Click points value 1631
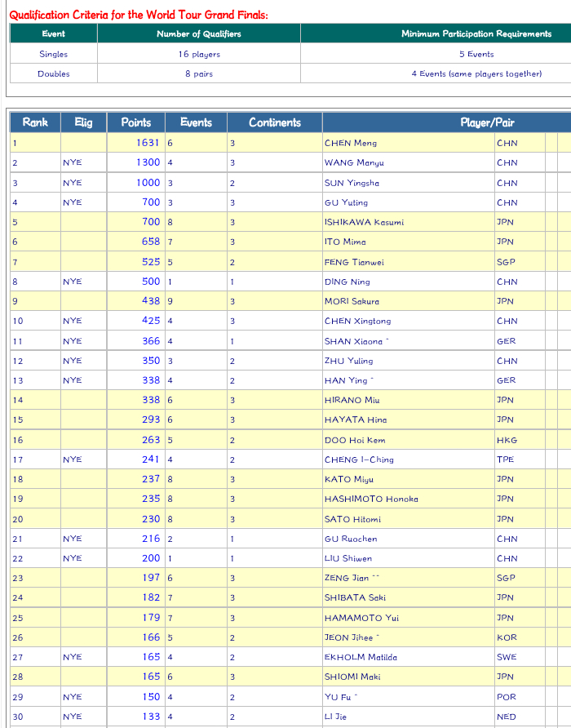This screenshot has height=728, width=571. tap(148, 143)
